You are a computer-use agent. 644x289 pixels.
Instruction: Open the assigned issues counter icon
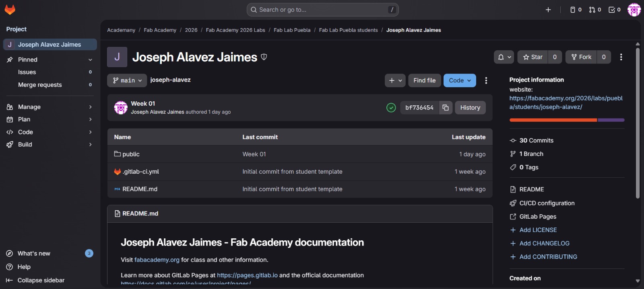pos(576,10)
